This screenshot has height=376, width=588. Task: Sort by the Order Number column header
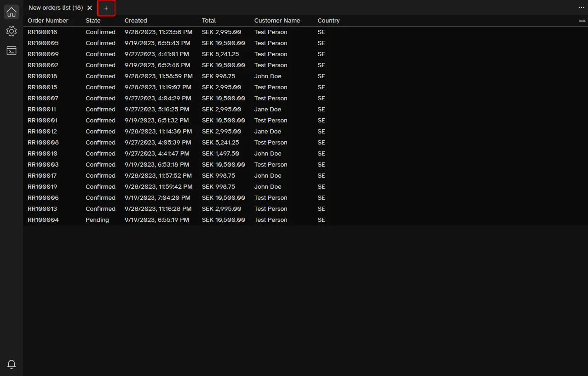[x=47, y=20]
